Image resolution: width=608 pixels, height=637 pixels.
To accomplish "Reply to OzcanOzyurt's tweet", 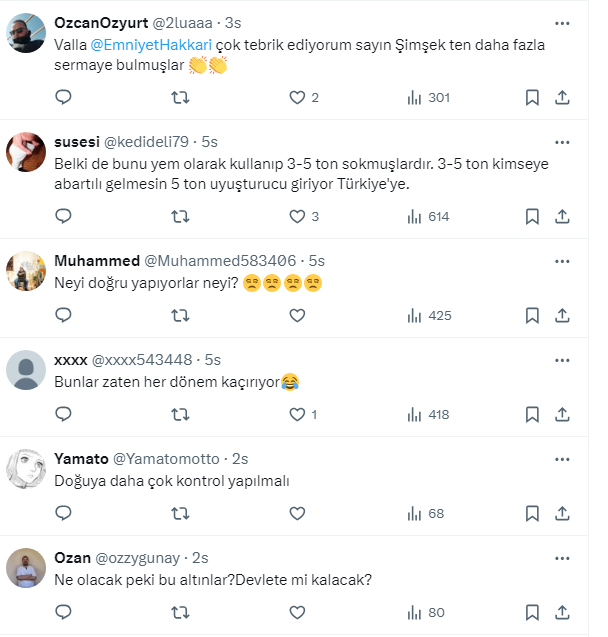I will coord(63,97).
